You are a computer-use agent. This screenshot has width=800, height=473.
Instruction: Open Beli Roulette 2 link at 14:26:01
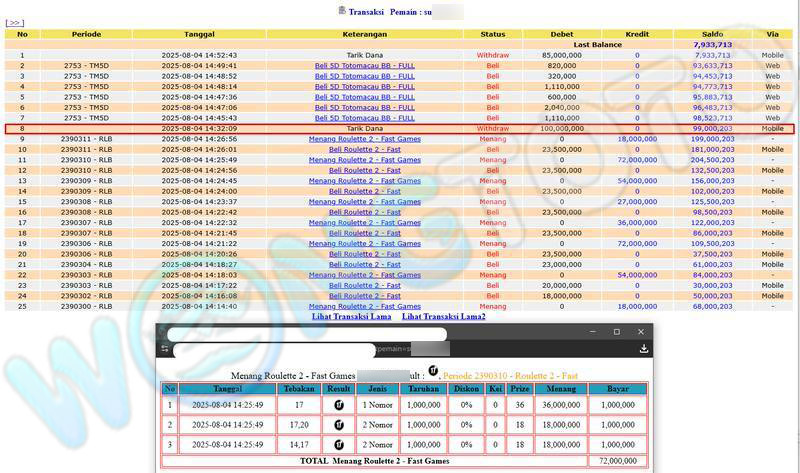pos(365,150)
